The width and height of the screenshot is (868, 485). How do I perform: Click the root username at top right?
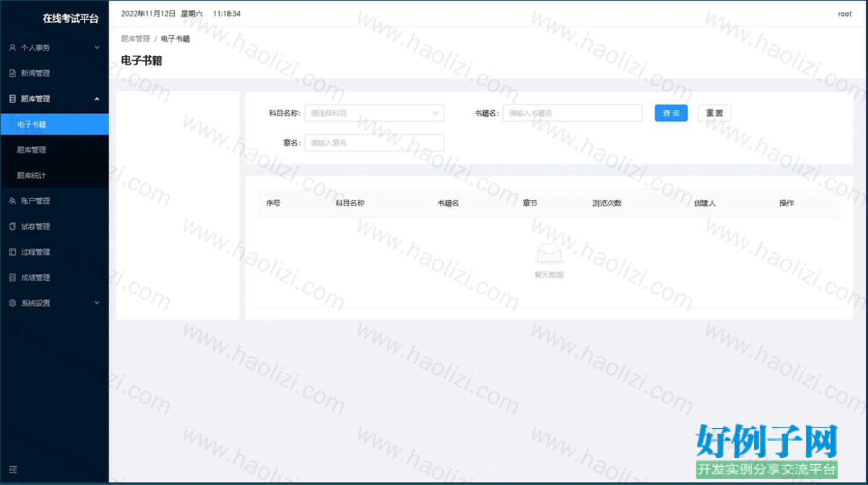(845, 14)
